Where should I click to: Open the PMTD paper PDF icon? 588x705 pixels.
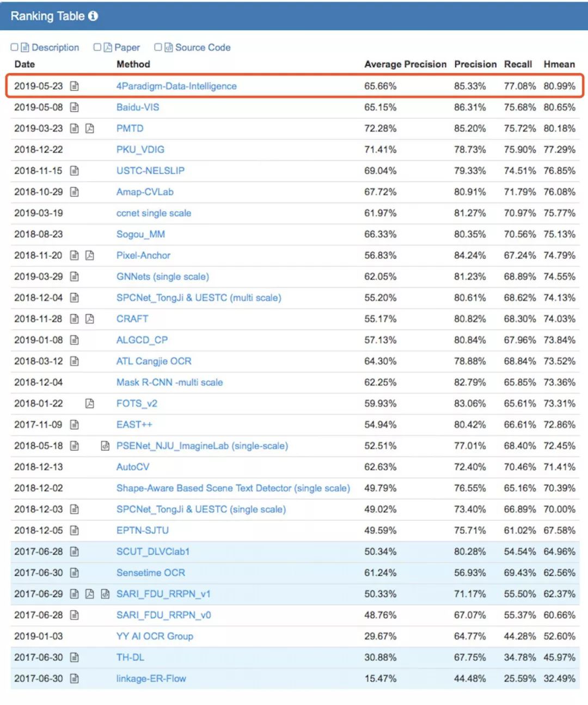(x=90, y=129)
